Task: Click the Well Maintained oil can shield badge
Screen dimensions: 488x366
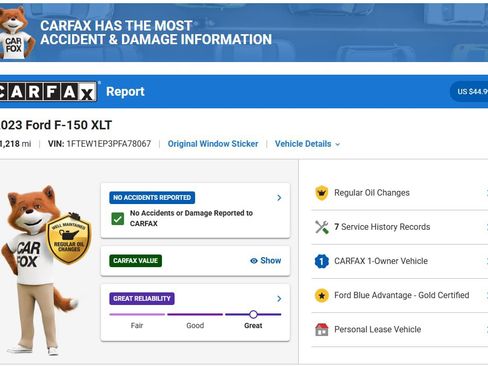Action: coord(69,238)
